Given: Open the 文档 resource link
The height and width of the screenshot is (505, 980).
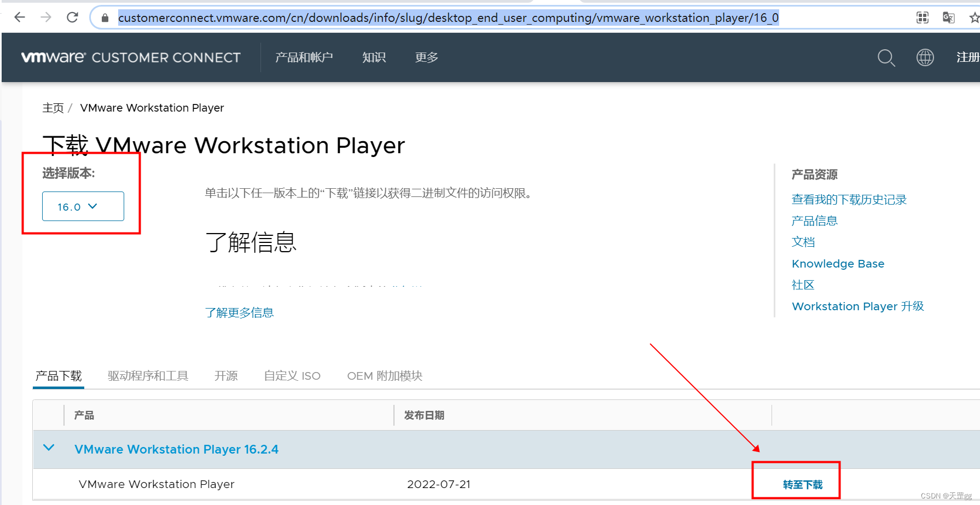Looking at the screenshot, I should pyautogui.click(x=803, y=242).
